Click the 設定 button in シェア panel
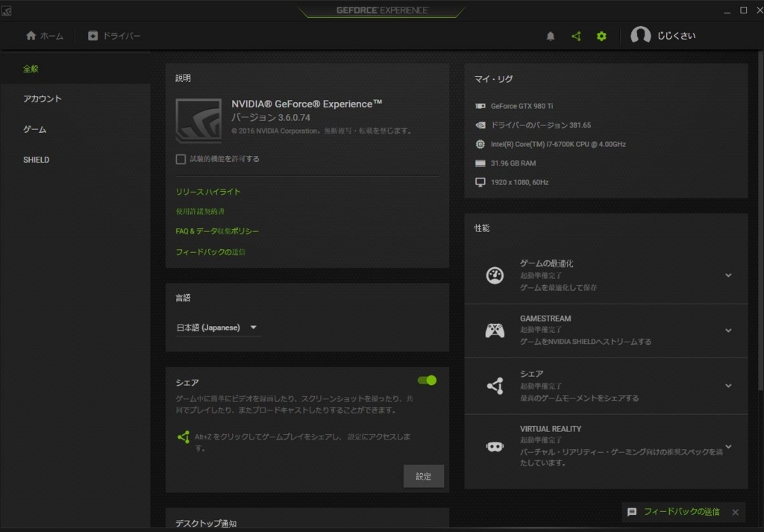Viewport: 764px width, 532px height. [424, 477]
